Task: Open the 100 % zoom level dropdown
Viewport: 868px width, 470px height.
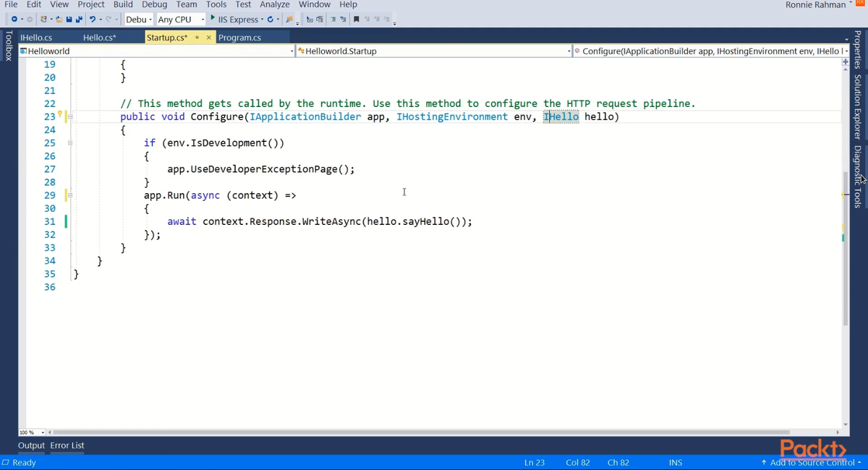Action: [x=31, y=432]
